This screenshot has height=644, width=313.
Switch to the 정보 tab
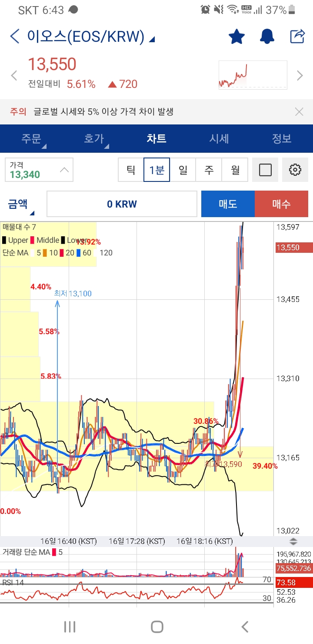(x=282, y=139)
